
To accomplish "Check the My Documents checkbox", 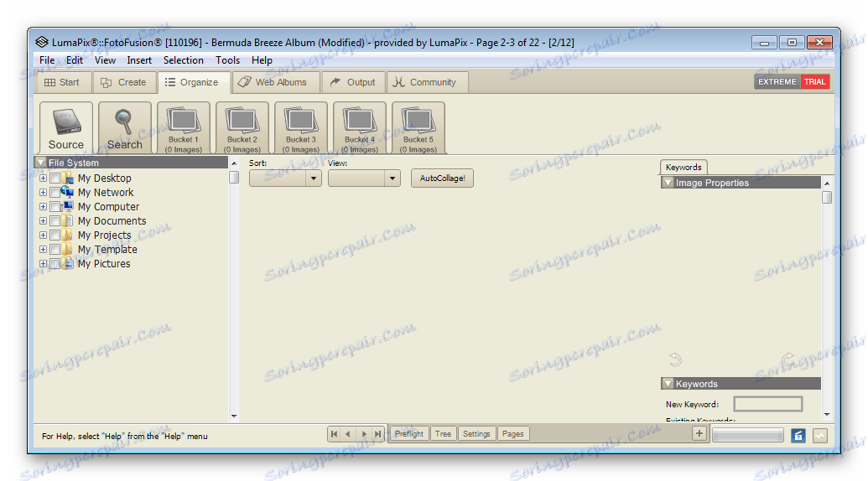I will [x=55, y=221].
